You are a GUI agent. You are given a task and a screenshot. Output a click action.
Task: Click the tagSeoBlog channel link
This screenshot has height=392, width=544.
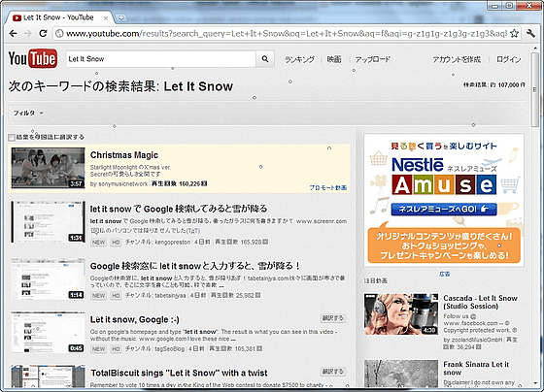click(x=169, y=348)
